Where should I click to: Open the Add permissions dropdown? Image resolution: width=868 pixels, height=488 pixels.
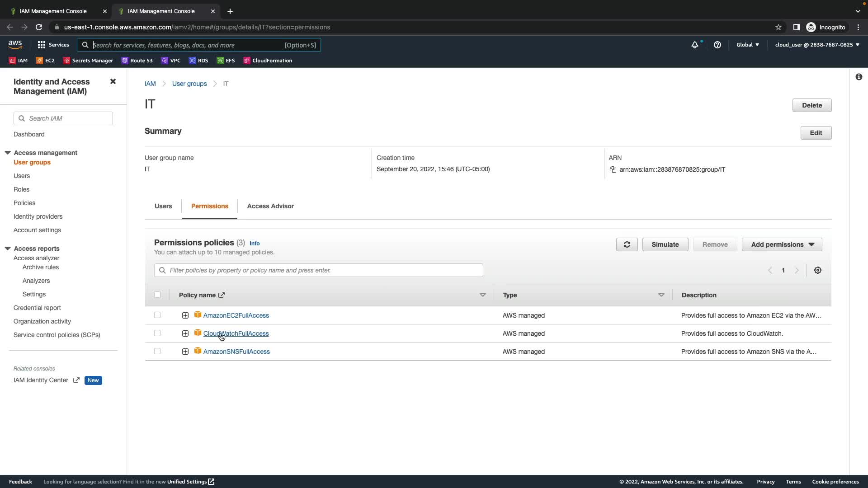click(782, 244)
